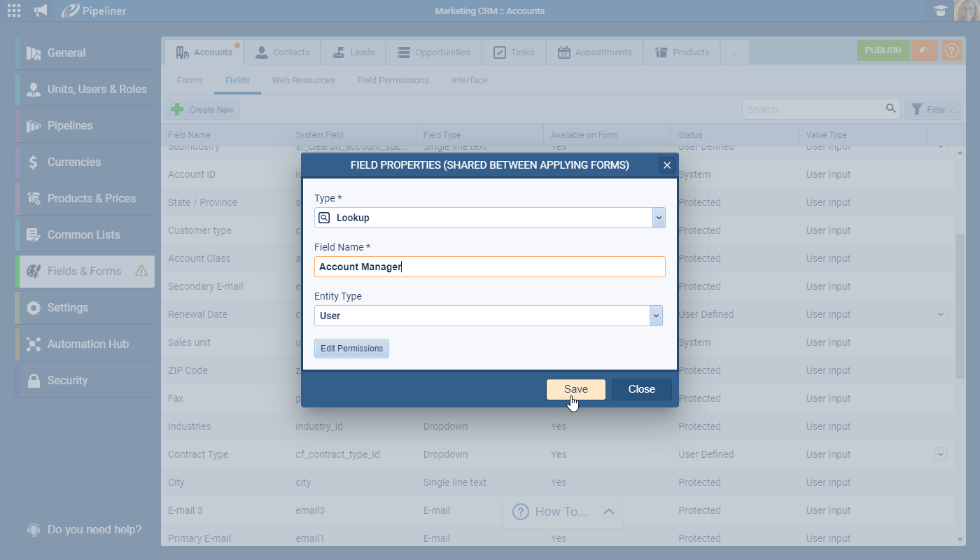Click the help question mark icon near Publish

[x=951, y=50]
